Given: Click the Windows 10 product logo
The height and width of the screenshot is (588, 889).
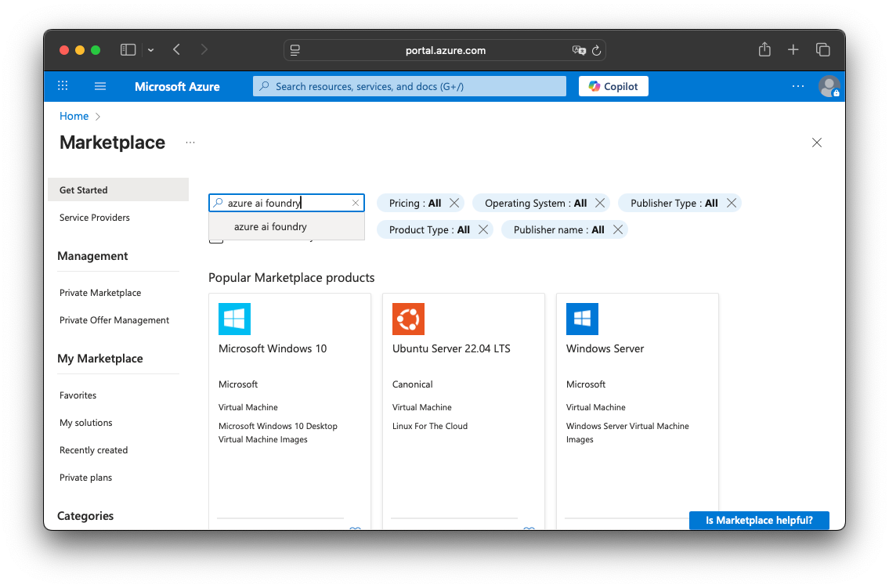Looking at the screenshot, I should pos(234,319).
